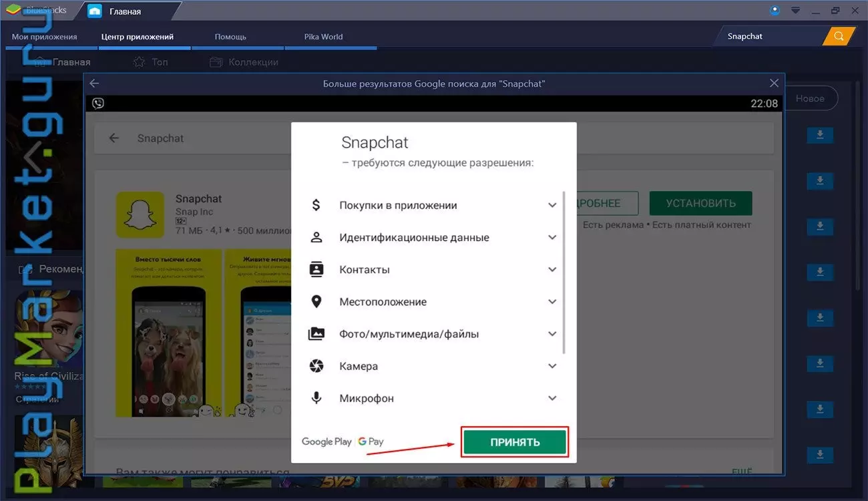Click the photo media files icon
This screenshot has width=868, height=501.
[x=316, y=334]
